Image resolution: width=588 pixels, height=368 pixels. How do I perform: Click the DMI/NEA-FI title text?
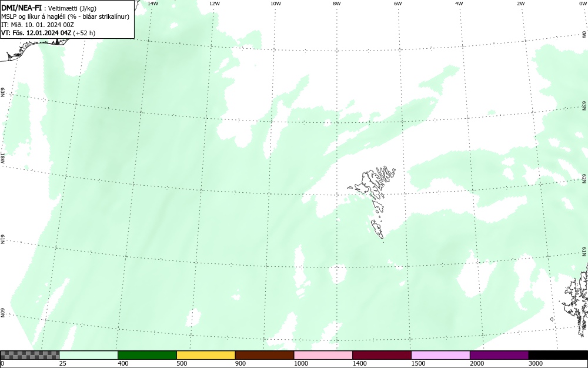pos(21,8)
